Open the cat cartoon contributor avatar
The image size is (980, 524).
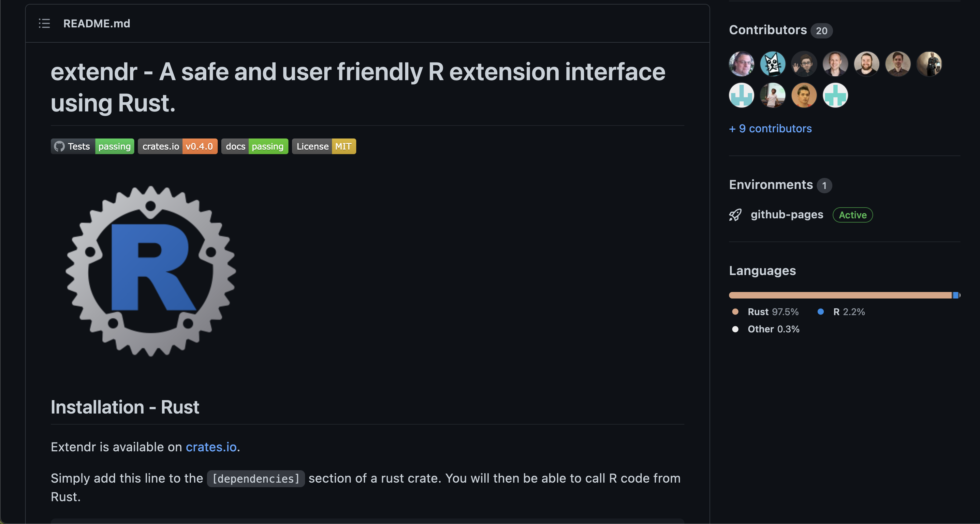coord(772,64)
